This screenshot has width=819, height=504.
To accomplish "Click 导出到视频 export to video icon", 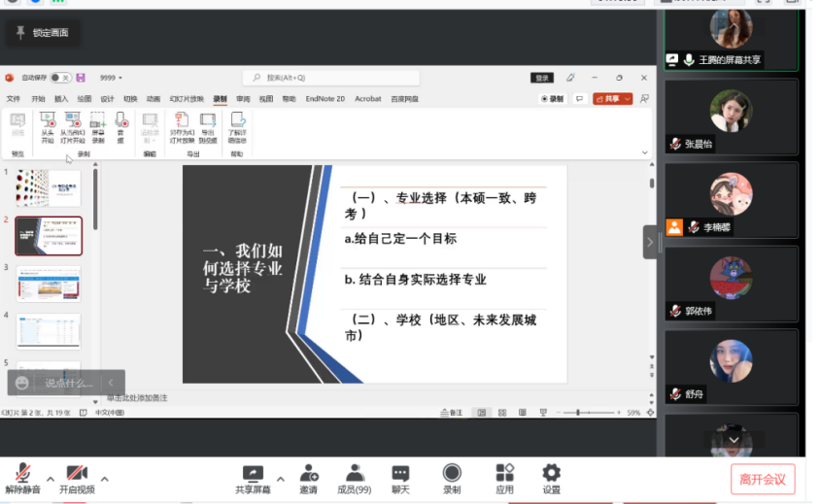I will [208, 124].
